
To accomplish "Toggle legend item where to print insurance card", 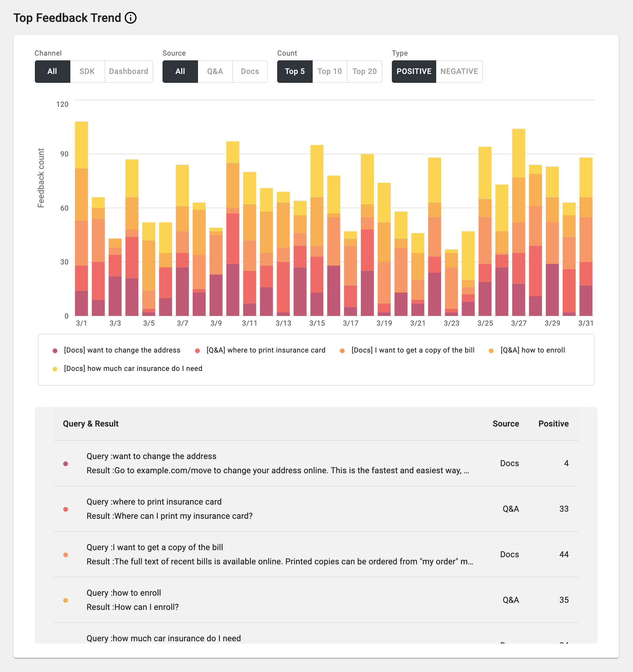I will [x=265, y=350].
